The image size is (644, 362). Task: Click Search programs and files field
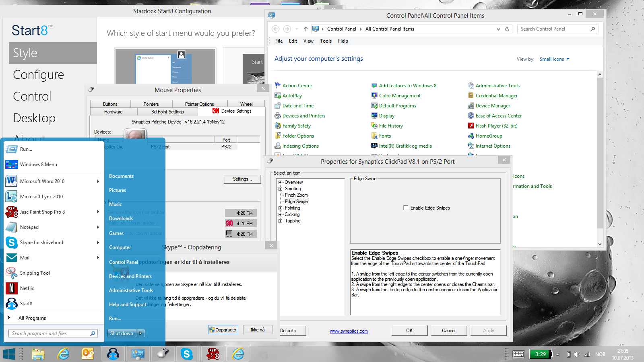(53, 333)
